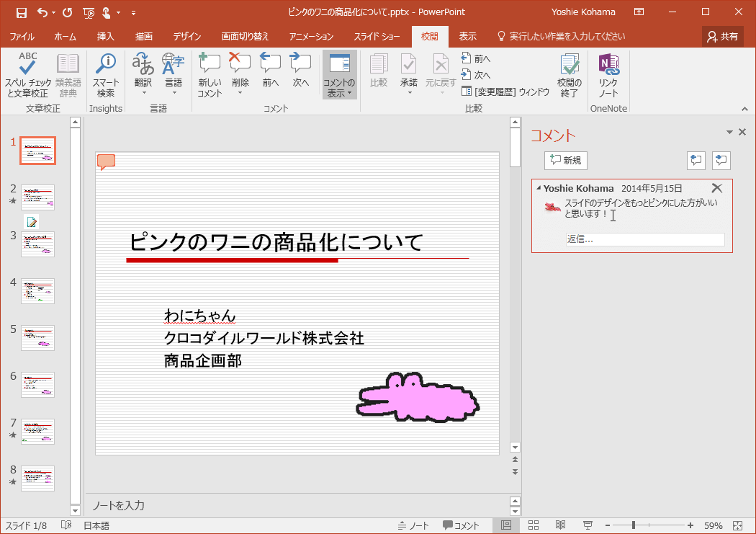Open Smart Lookup (スマート検索)
This screenshot has width=756, height=534.
106,76
